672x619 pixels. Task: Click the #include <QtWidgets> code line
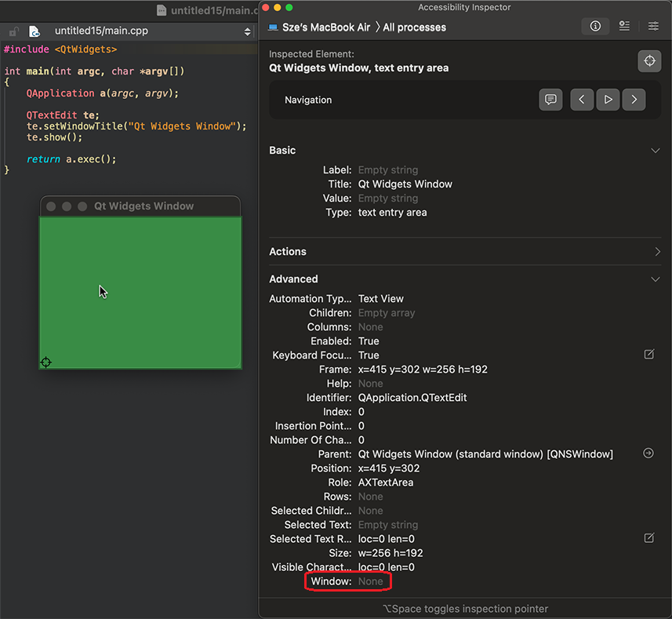tap(60, 49)
